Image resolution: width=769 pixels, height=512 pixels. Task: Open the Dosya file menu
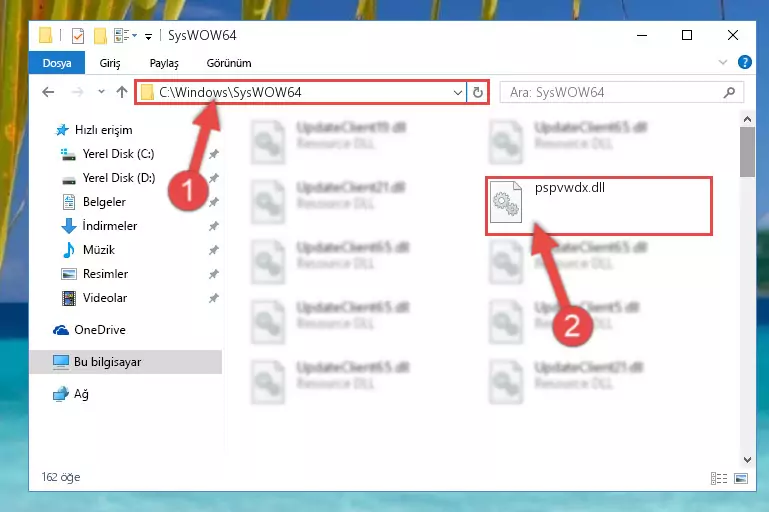click(x=57, y=63)
